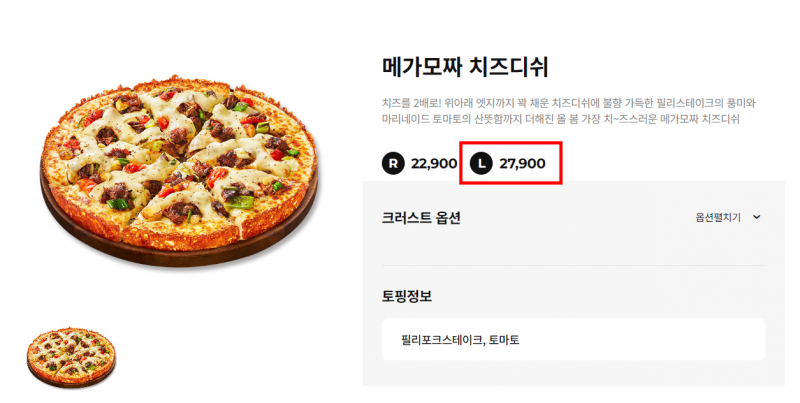Click the chevron next to 옵션펼치기
This screenshot has width=800, height=403.
[756, 217]
